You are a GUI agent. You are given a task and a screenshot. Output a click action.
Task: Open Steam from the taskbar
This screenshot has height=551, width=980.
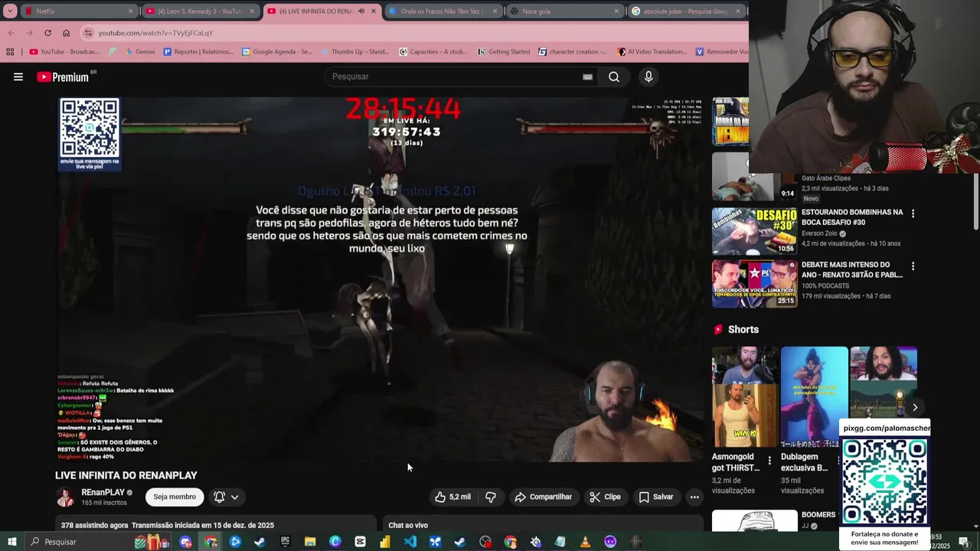tap(260, 542)
